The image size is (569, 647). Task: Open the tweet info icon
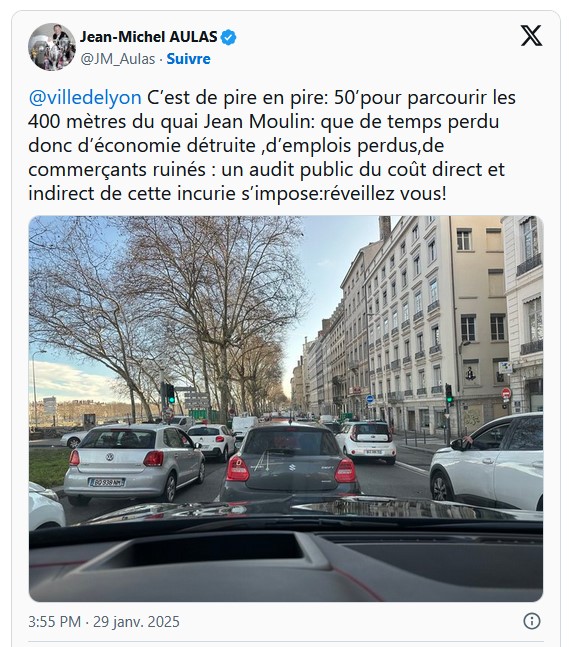tap(531, 621)
